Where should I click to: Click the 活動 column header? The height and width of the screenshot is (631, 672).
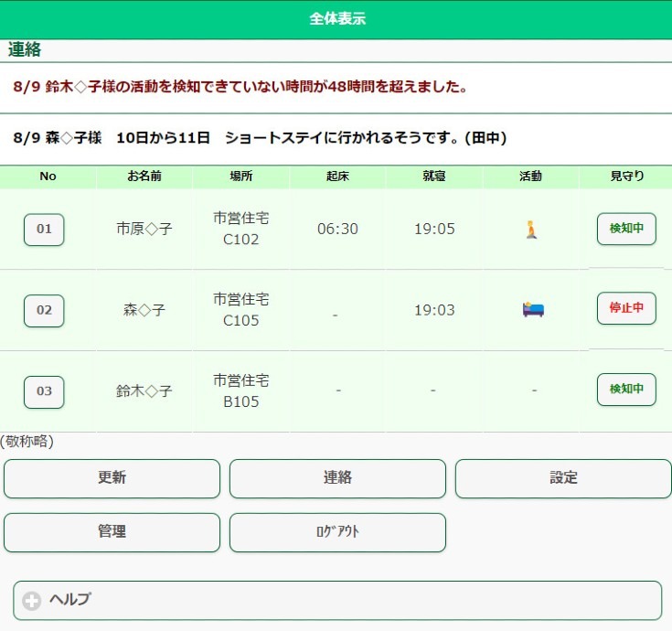click(x=530, y=176)
